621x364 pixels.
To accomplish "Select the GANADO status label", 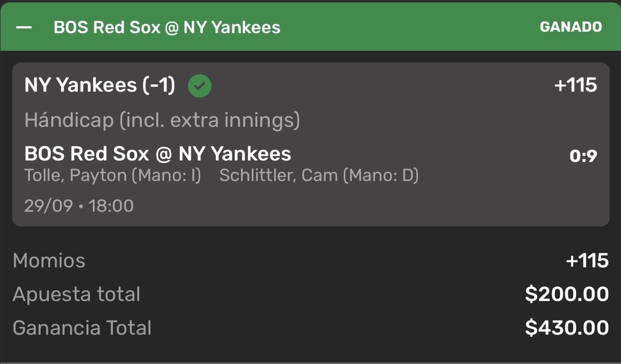I will coord(571,27).
